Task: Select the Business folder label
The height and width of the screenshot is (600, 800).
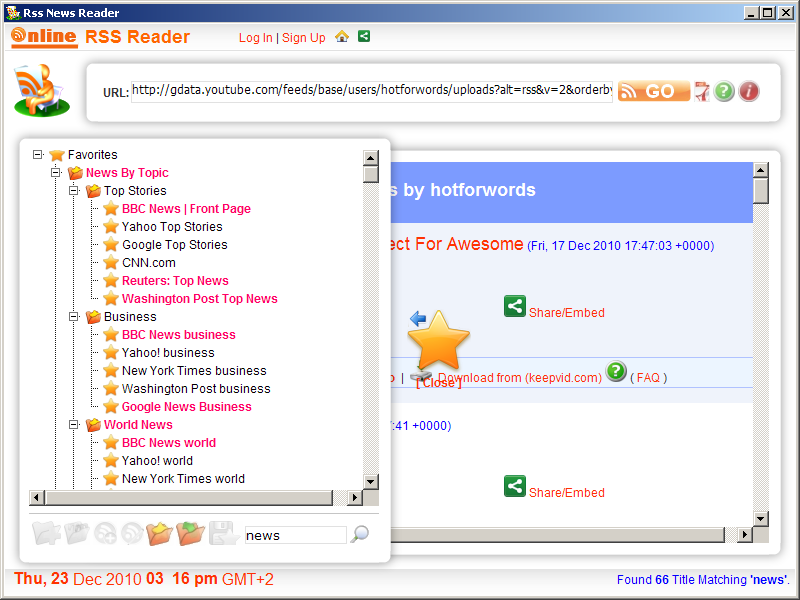Action: [x=130, y=316]
